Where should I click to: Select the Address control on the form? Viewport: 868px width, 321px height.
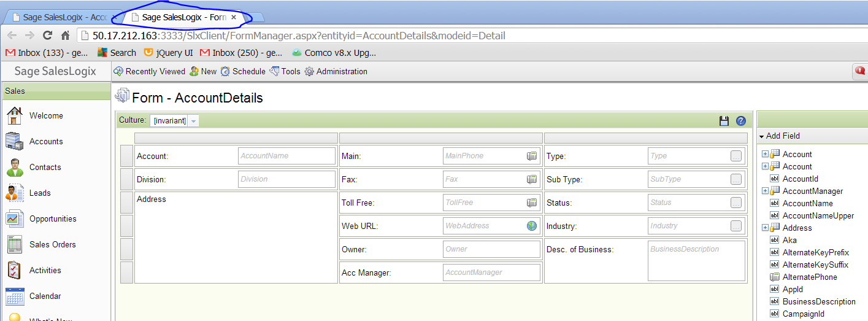tap(236, 238)
